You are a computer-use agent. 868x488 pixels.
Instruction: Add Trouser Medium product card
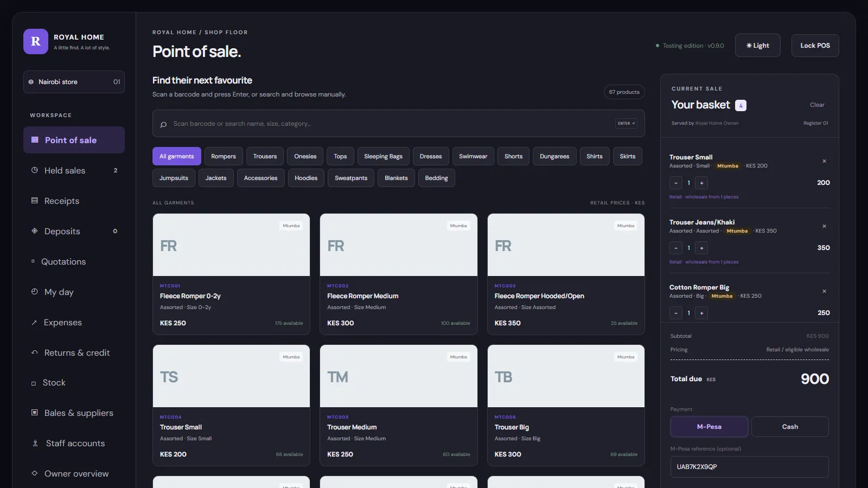(x=399, y=405)
